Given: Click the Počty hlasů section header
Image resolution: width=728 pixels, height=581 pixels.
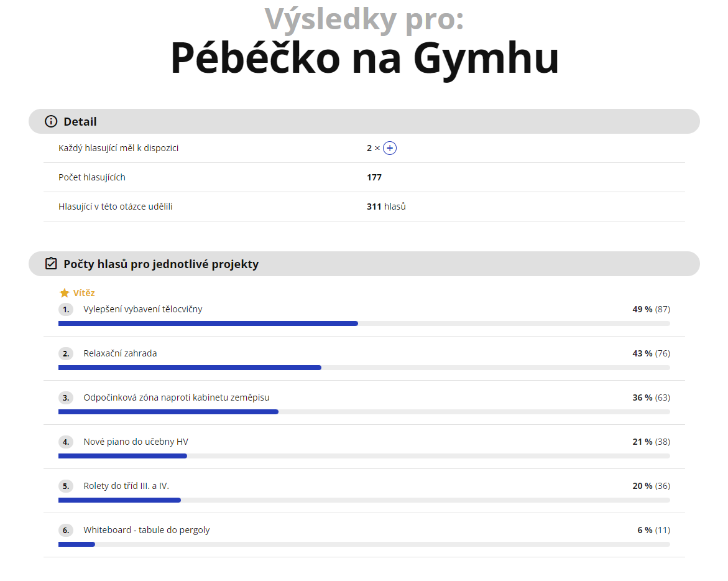Looking at the screenshot, I should coord(161,264).
